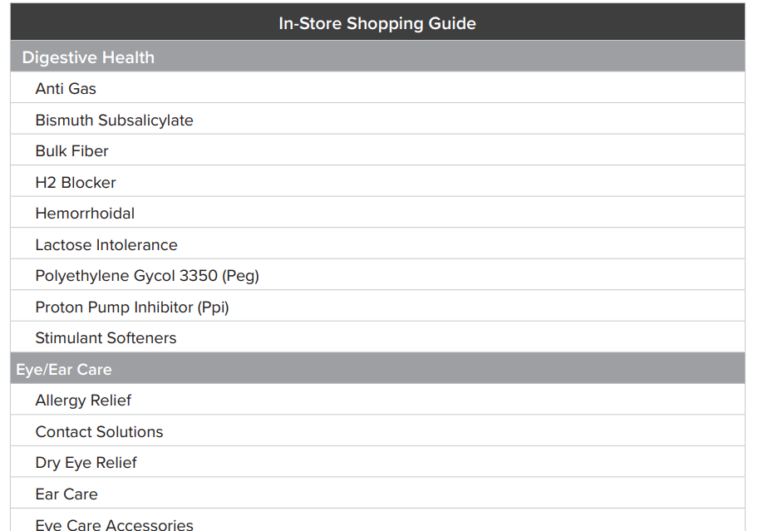This screenshot has width=768, height=531.
Task: Choose Bulk Fiber from the list
Action: point(72,151)
